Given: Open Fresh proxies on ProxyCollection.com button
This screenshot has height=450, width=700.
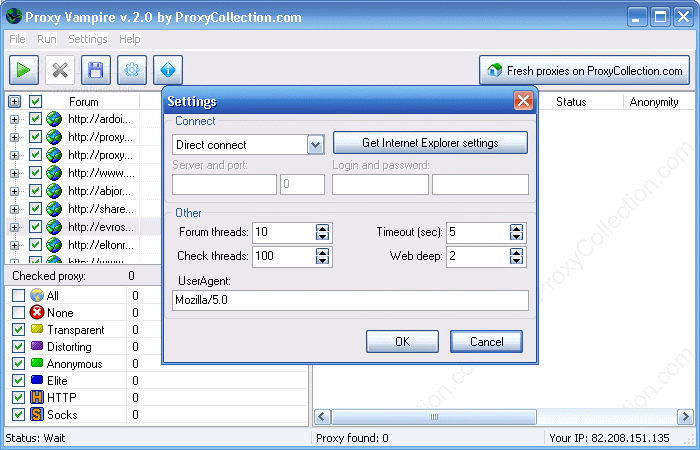Looking at the screenshot, I should click(584, 70).
